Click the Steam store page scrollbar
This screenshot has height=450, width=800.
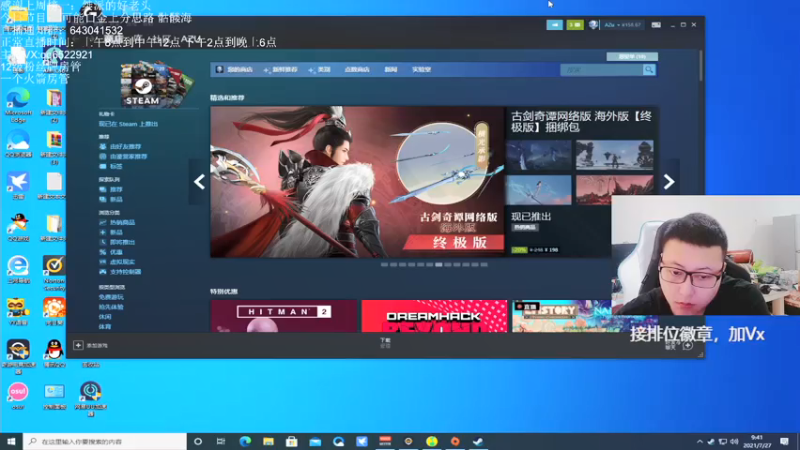701,66
